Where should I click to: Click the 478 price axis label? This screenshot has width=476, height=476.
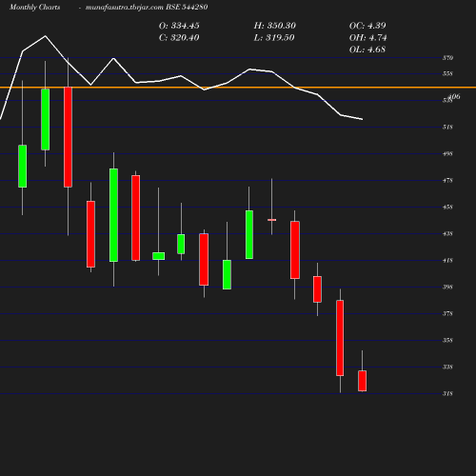447,180
